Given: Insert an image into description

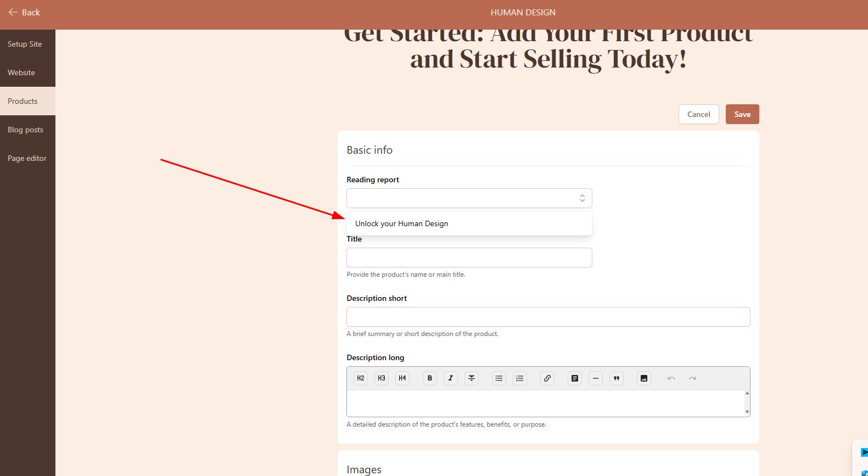Looking at the screenshot, I should pos(644,378).
